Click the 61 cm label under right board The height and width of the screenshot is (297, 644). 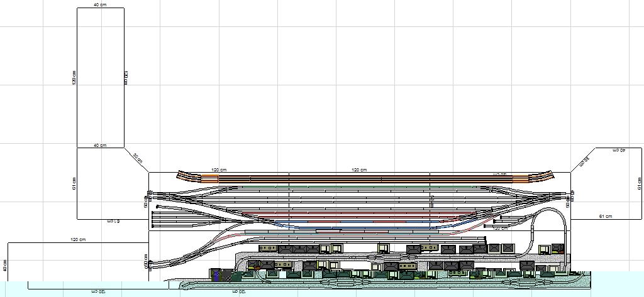604,216
